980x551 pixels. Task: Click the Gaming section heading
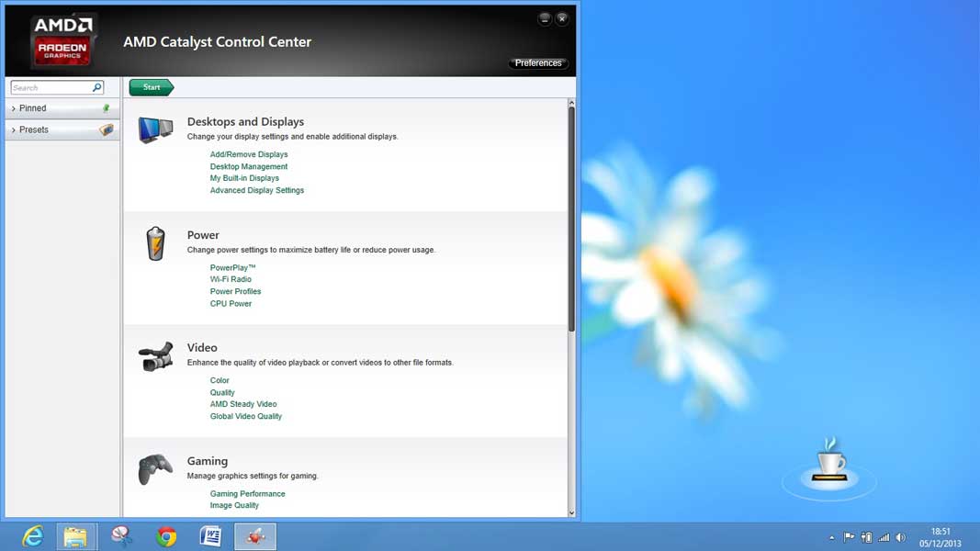click(208, 461)
